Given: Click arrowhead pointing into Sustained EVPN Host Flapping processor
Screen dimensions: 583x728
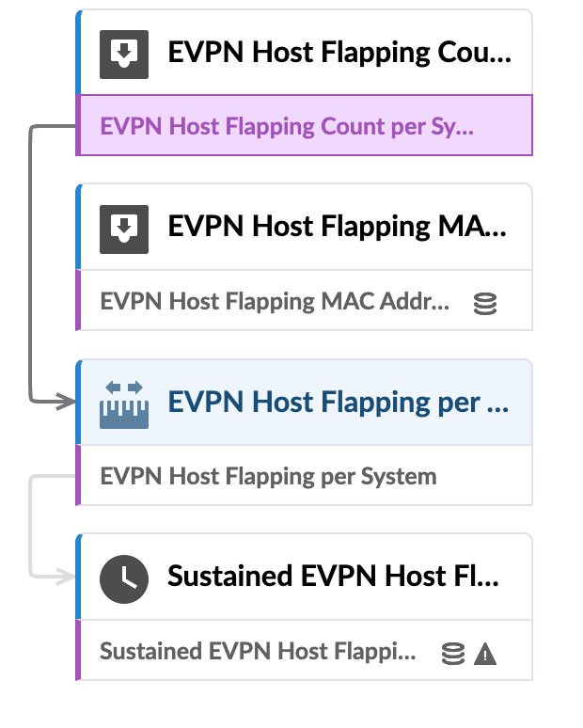Looking at the screenshot, I should [x=65, y=578].
